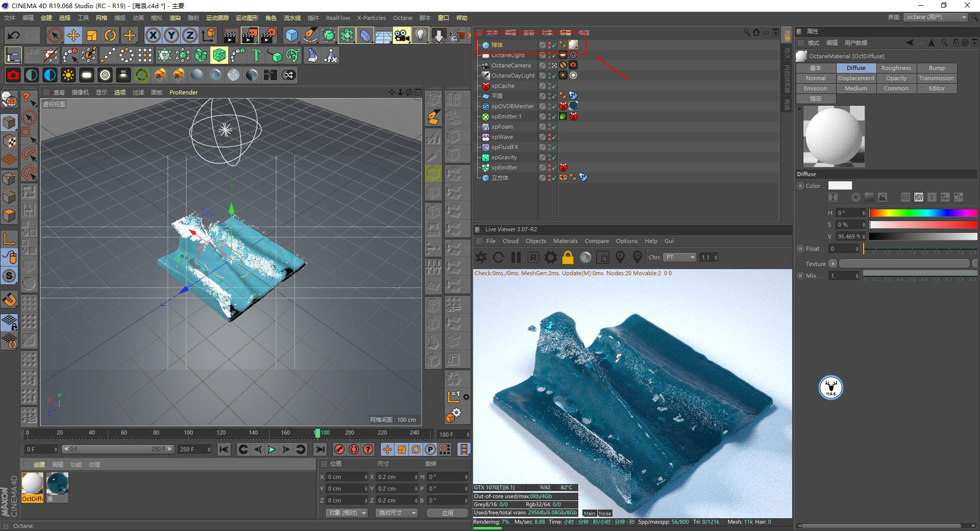Open the 对象(相对) coordinates dropdown
Image resolution: width=980 pixels, height=531 pixels.
347,513
